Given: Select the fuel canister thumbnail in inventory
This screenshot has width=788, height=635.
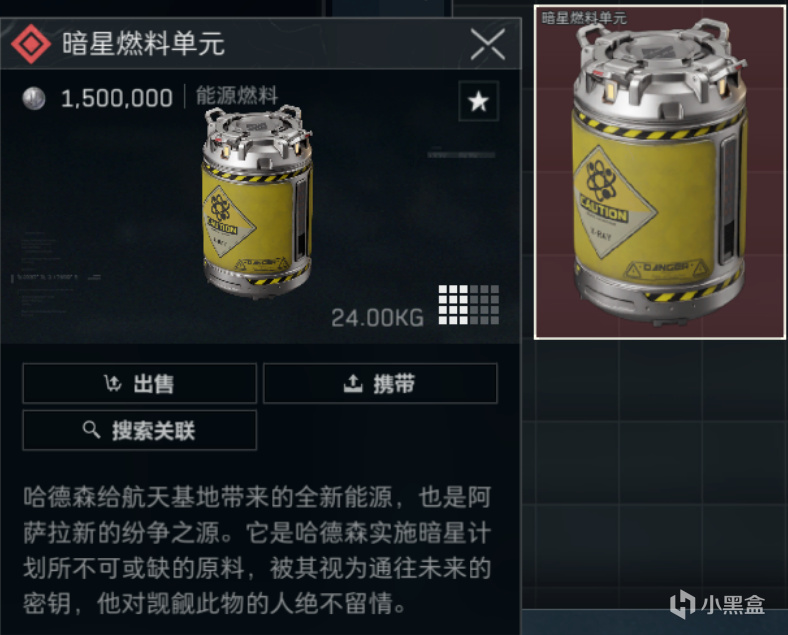Looking at the screenshot, I should point(660,172).
